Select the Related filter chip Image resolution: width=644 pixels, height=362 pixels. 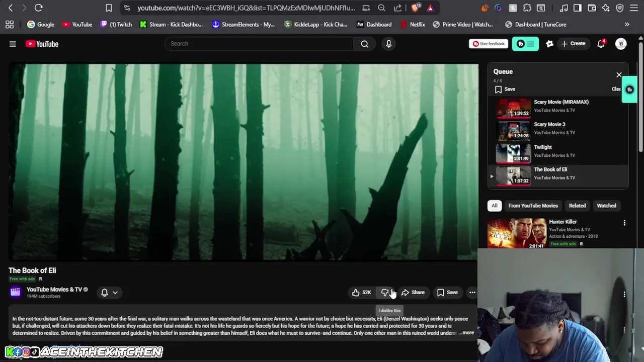[577, 205]
